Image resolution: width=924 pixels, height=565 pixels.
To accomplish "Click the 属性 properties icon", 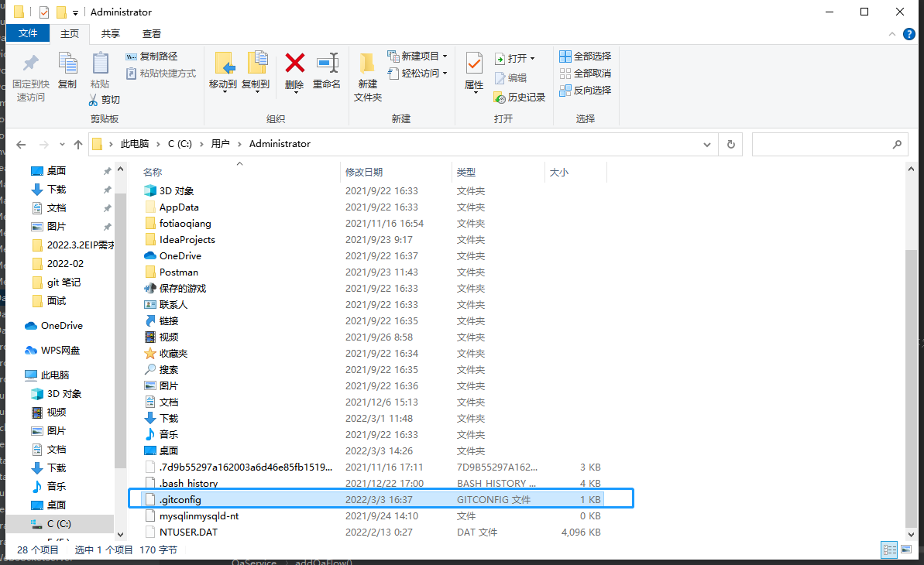I will pos(474,63).
